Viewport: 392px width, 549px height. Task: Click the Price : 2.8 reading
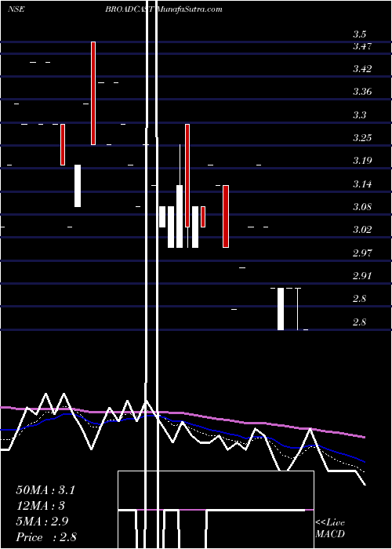point(46,537)
